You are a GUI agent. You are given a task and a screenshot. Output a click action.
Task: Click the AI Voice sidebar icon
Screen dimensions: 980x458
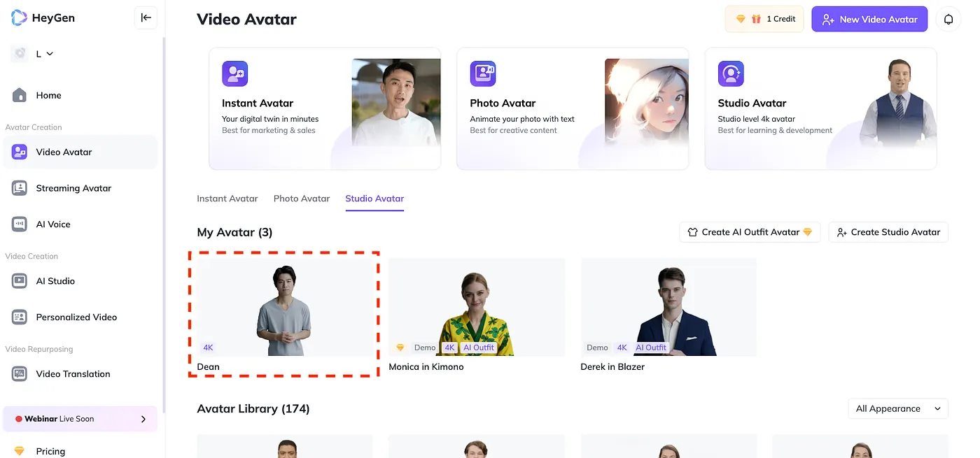coord(20,224)
